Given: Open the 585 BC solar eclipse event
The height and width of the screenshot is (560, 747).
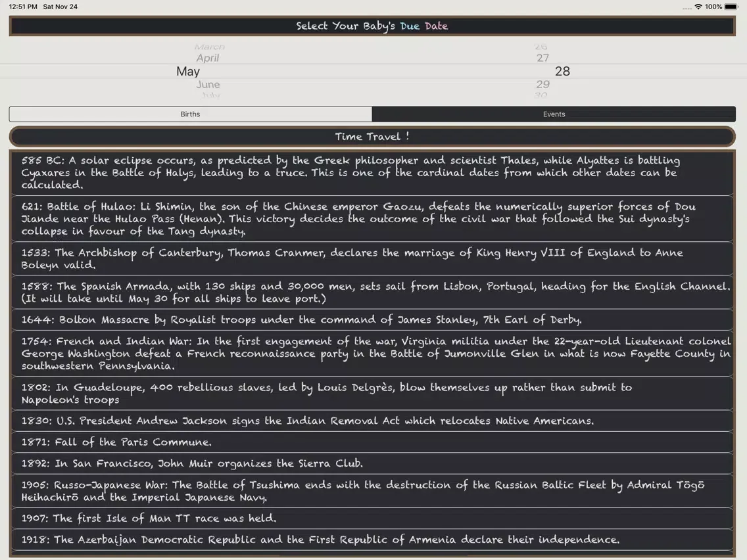Looking at the screenshot, I should pyautogui.click(x=372, y=173).
